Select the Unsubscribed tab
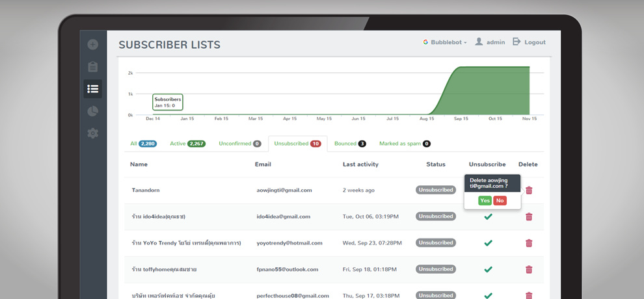Image resolution: width=644 pixels, height=299 pixels. [298, 144]
